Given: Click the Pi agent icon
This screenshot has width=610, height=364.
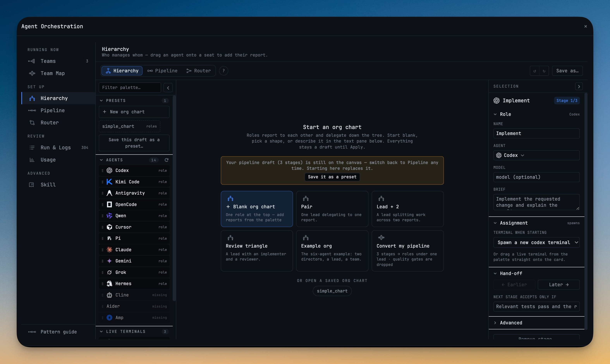Looking at the screenshot, I should pos(109,238).
